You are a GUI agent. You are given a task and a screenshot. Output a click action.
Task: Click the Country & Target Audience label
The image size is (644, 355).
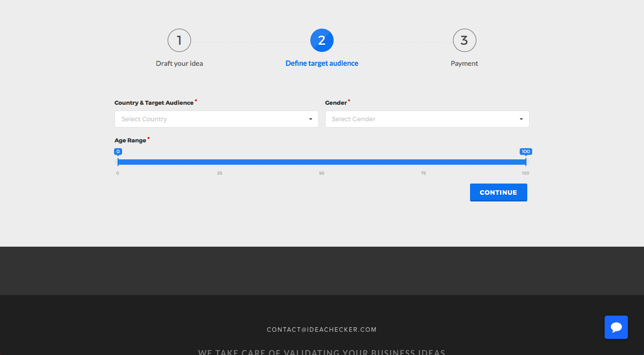click(x=154, y=103)
